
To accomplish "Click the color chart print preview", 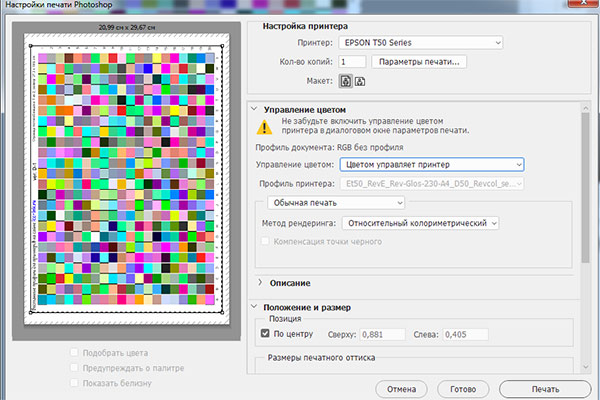I will point(126,179).
